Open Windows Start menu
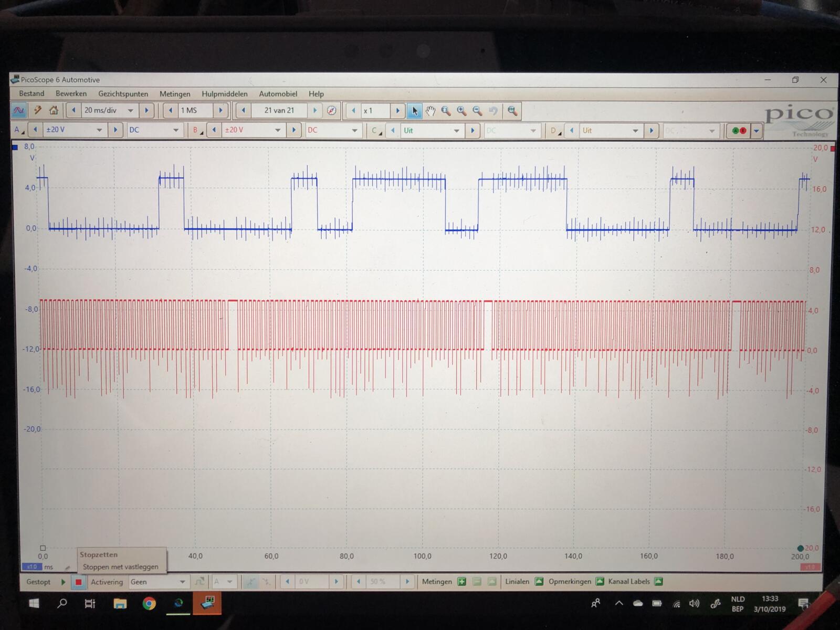Viewport: 840px width, 630px height. click(x=34, y=604)
